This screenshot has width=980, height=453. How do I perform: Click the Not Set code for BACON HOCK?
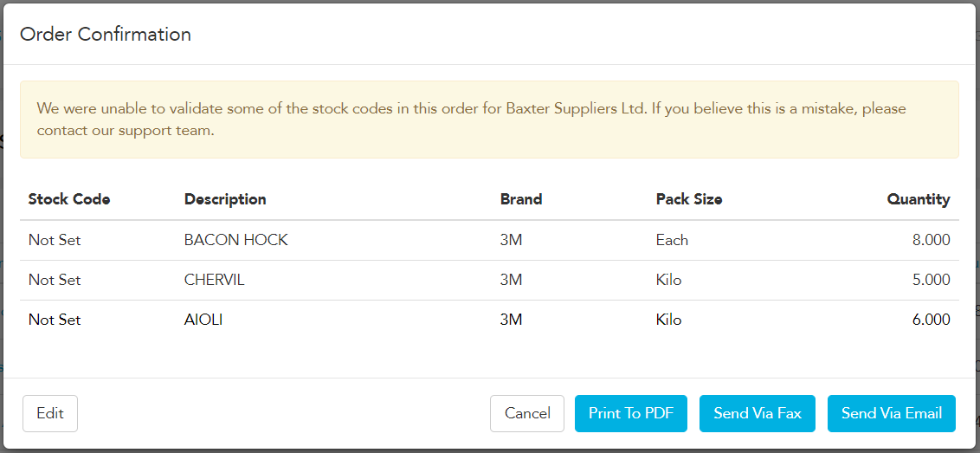tap(55, 240)
